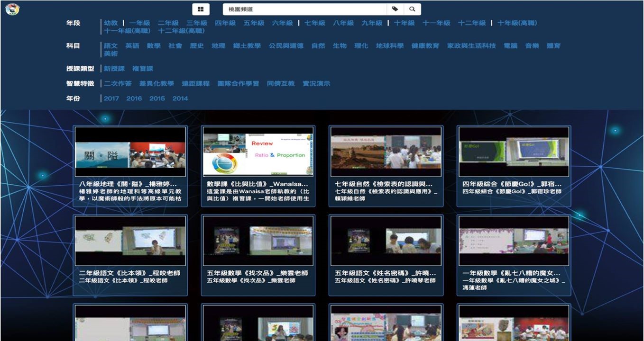Filter by 幼教 grade level
Image resolution: width=644 pixels, height=341 pixels.
click(x=111, y=23)
